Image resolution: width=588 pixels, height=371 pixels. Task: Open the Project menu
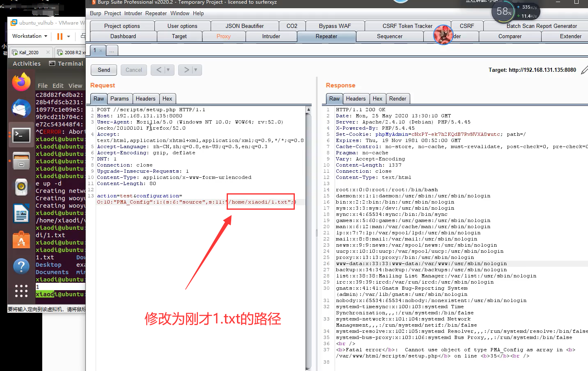click(x=113, y=13)
